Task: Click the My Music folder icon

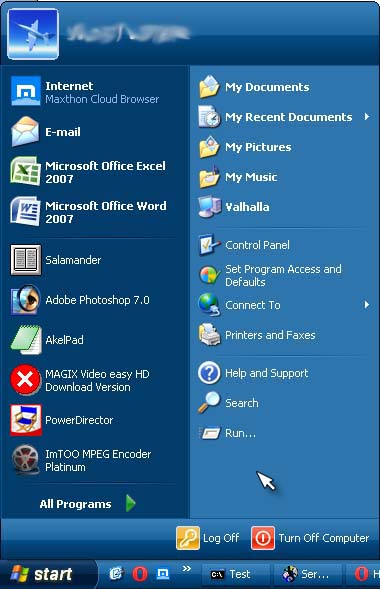Action: point(209,177)
